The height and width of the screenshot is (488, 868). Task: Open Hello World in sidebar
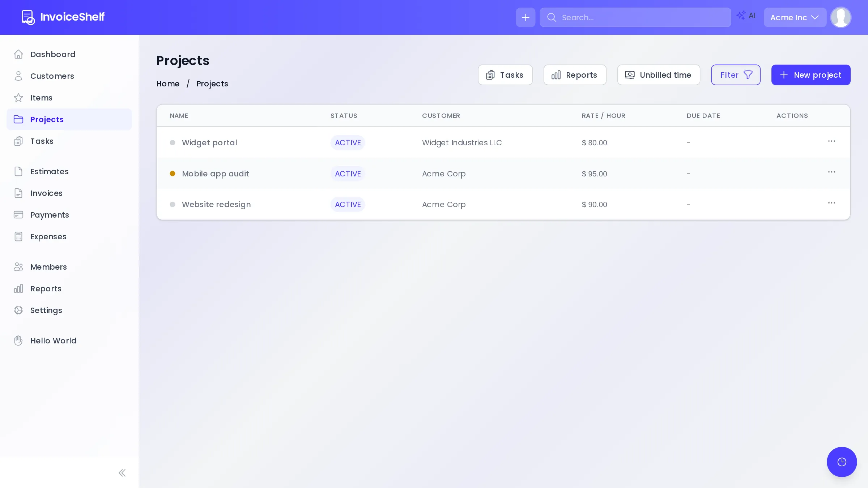coord(69,341)
